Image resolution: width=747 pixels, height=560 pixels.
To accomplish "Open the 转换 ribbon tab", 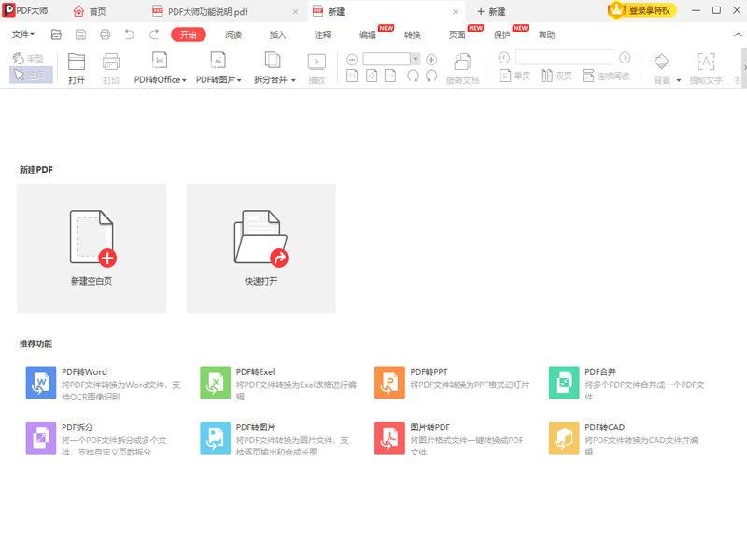I will [x=413, y=35].
